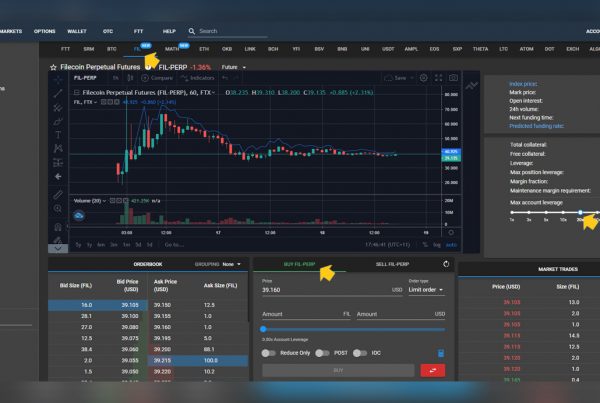Viewport: 600px width, 403px height.
Task: Toggle auto scale on chart
Action: coord(451,245)
